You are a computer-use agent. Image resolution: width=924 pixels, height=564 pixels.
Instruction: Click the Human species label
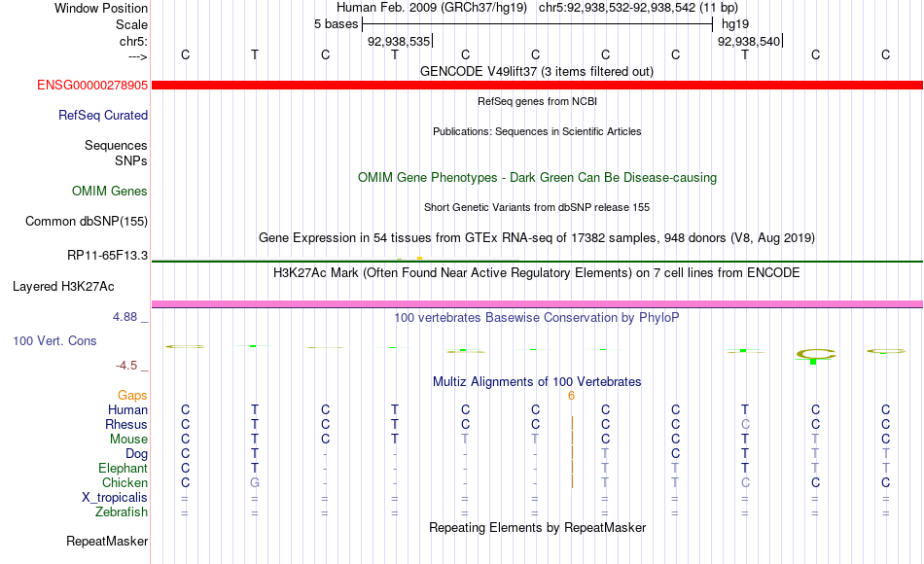[127, 409]
